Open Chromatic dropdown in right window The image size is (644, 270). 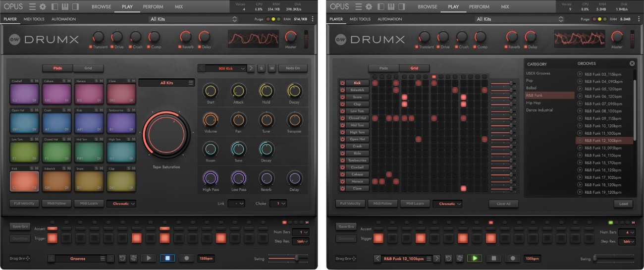click(x=448, y=204)
